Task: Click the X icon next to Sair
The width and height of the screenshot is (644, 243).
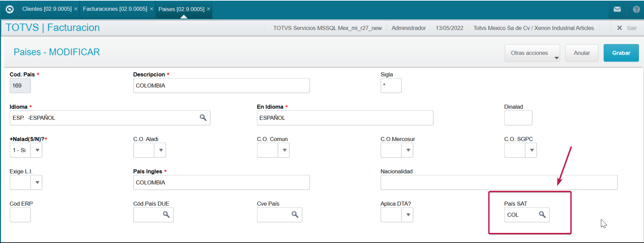Action: pos(620,28)
